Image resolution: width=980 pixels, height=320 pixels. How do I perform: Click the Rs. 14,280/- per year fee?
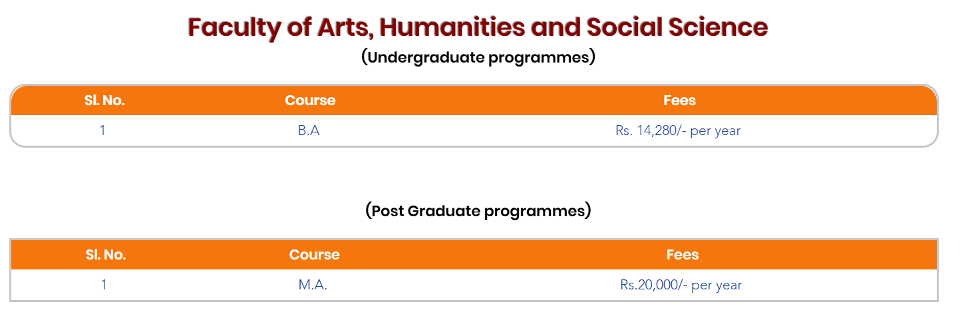click(x=678, y=131)
